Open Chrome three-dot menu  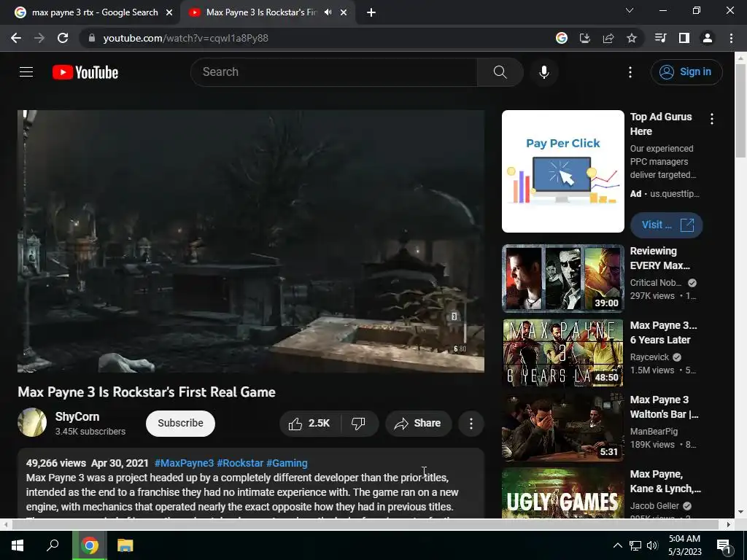click(x=731, y=38)
